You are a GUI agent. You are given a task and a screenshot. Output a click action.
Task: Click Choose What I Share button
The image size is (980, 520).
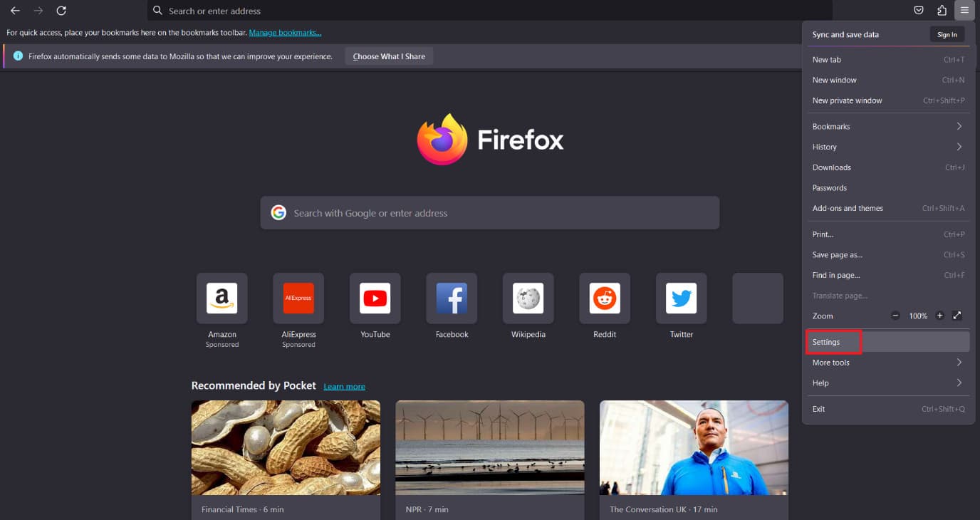point(389,56)
